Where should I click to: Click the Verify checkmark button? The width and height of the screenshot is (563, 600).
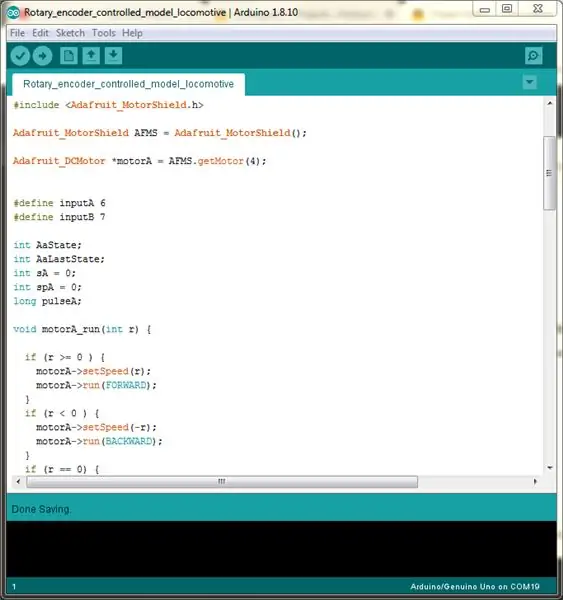[x=20, y=56]
